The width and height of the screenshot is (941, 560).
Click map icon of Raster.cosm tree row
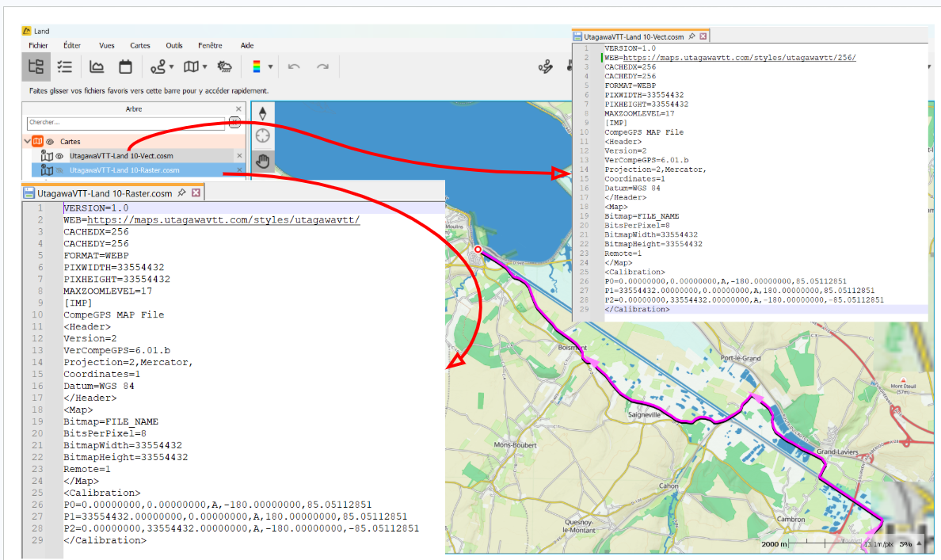(47, 170)
